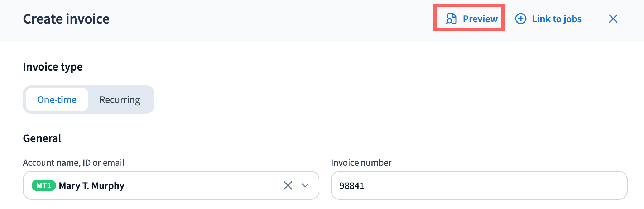Open the invoice Preview text button
Screen dimensions: 644x209
(480, 19)
